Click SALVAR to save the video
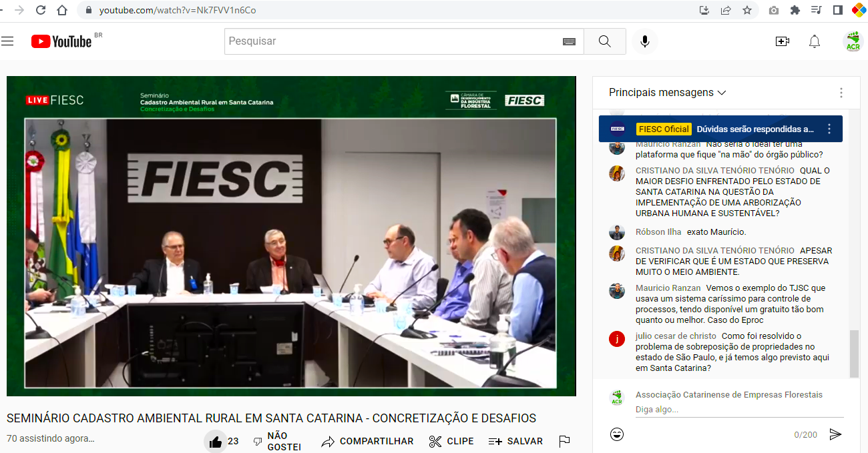 [x=515, y=442]
